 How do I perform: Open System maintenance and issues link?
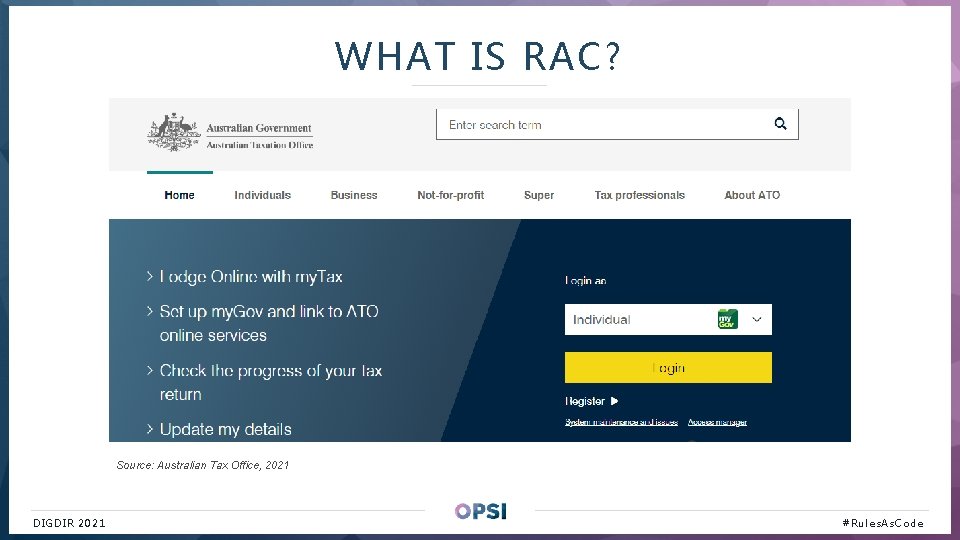point(621,422)
